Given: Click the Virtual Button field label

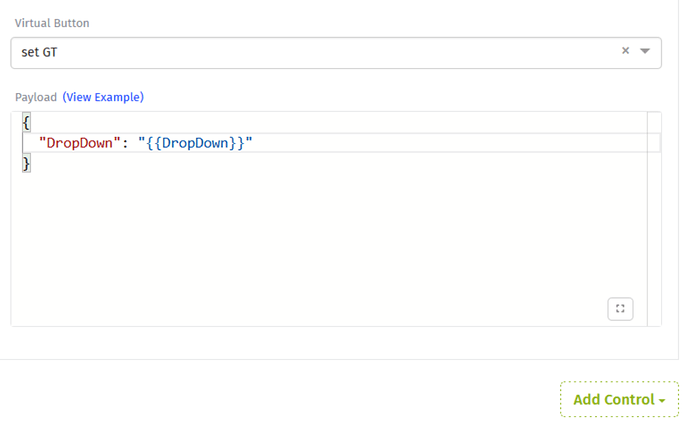Looking at the screenshot, I should pos(52,23).
